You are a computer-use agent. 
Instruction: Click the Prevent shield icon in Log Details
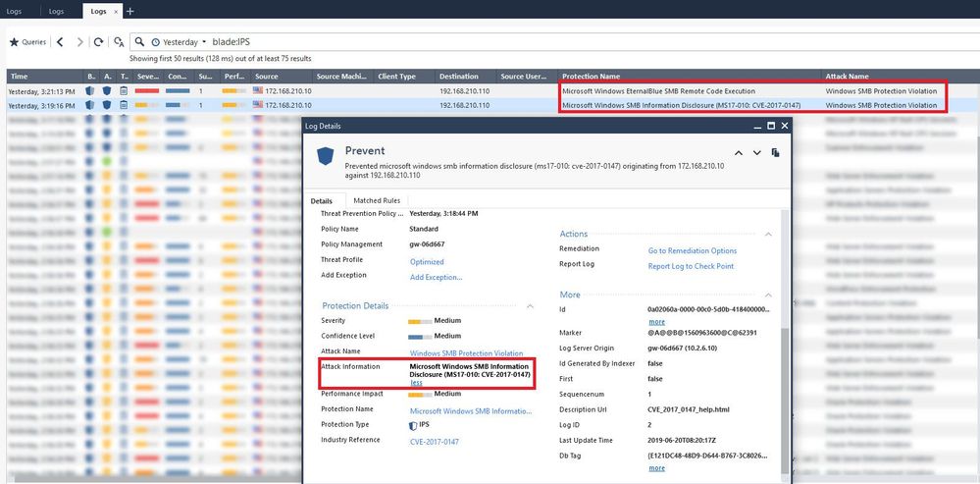point(325,156)
